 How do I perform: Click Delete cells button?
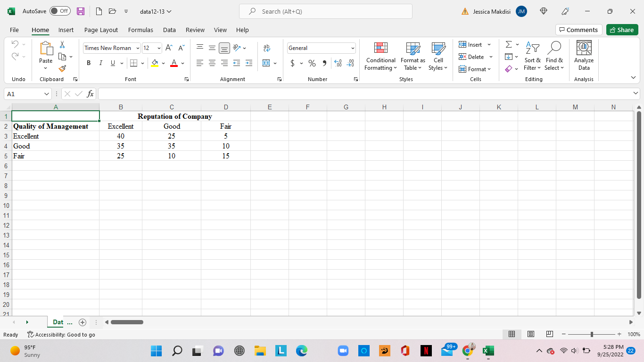pyautogui.click(x=471, y=57)
